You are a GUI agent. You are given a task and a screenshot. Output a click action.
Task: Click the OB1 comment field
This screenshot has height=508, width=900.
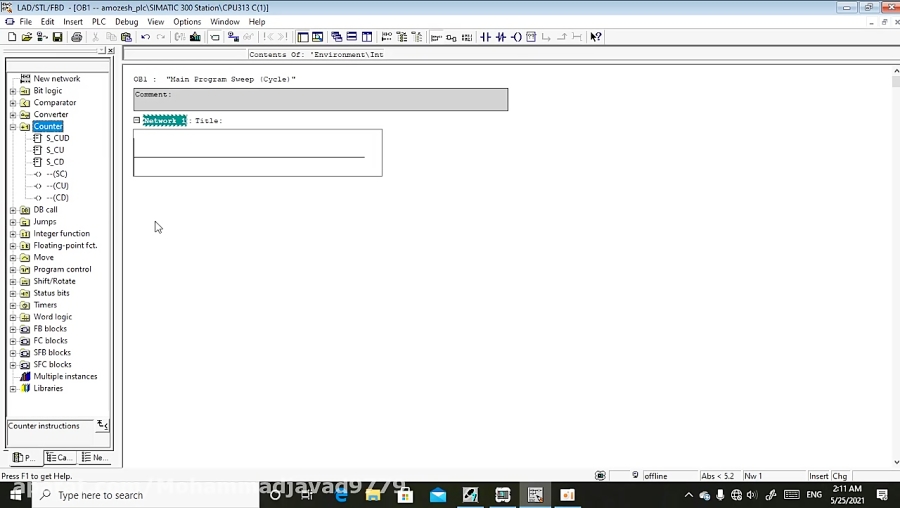(x=320, y=100)
